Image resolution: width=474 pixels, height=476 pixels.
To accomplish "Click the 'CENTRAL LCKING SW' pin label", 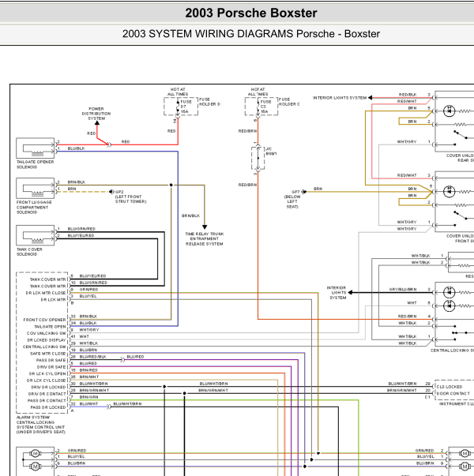I will click(44, 347).
